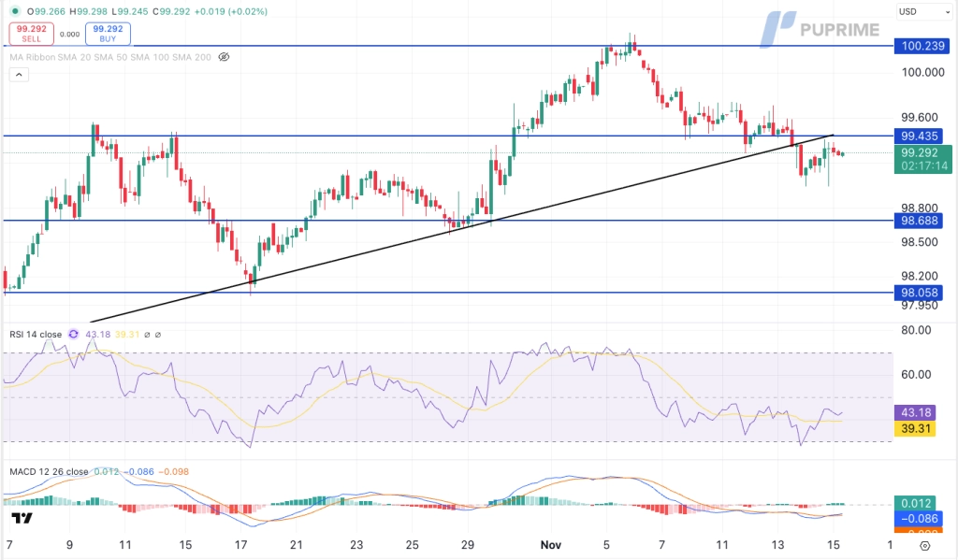Viewport: 958px width, 560px height.
Task: Toggle the first RSI hide icon
Action: (147, 334)
